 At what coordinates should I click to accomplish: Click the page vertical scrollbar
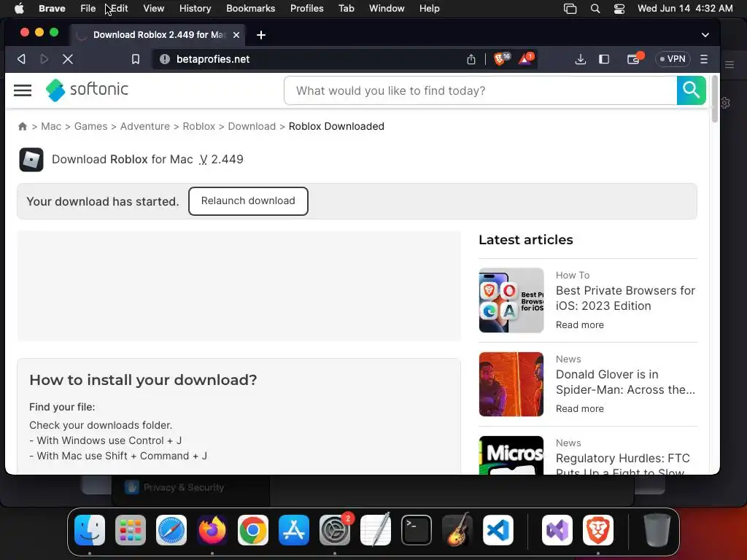[714, 100]
